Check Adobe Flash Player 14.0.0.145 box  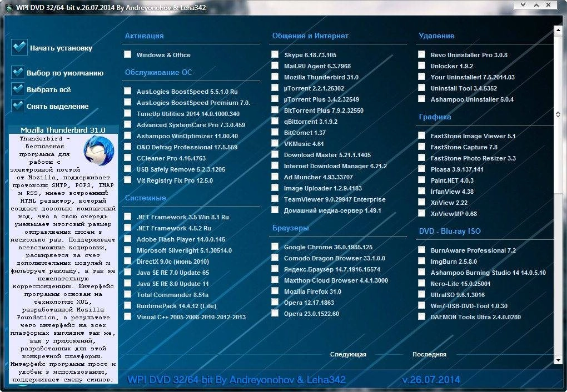(128, 239)
